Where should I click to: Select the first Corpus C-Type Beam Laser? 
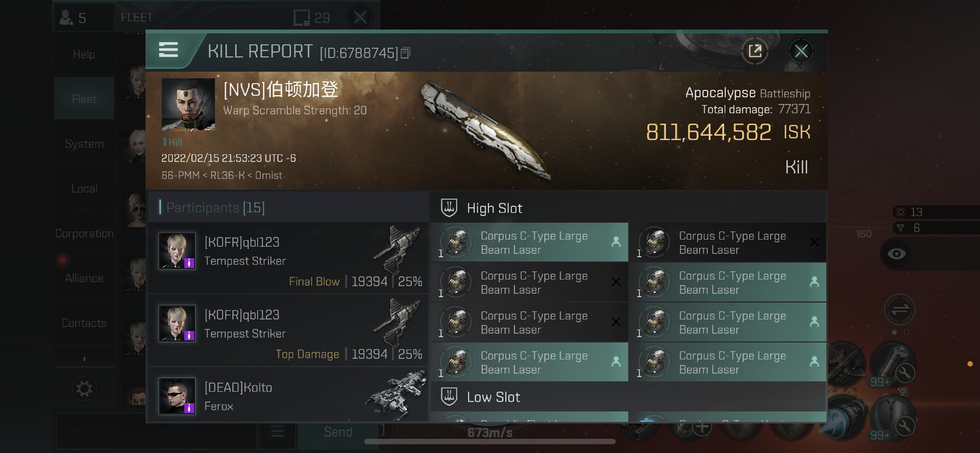pyautogui.click(x=529, y=242)
